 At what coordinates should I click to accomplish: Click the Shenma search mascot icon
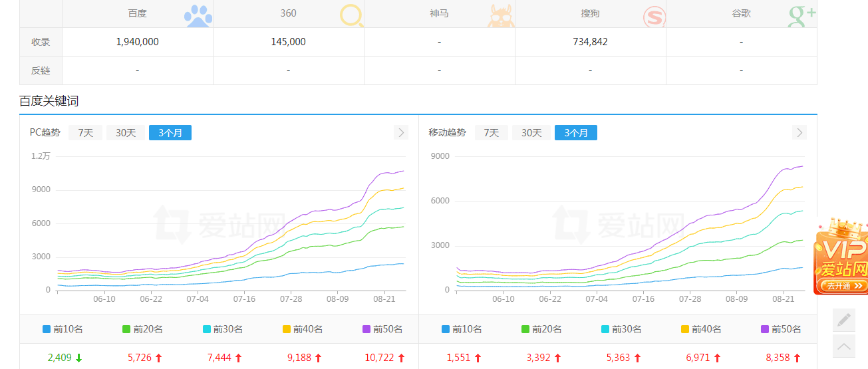pyautogui.click(x=500, y=16)
